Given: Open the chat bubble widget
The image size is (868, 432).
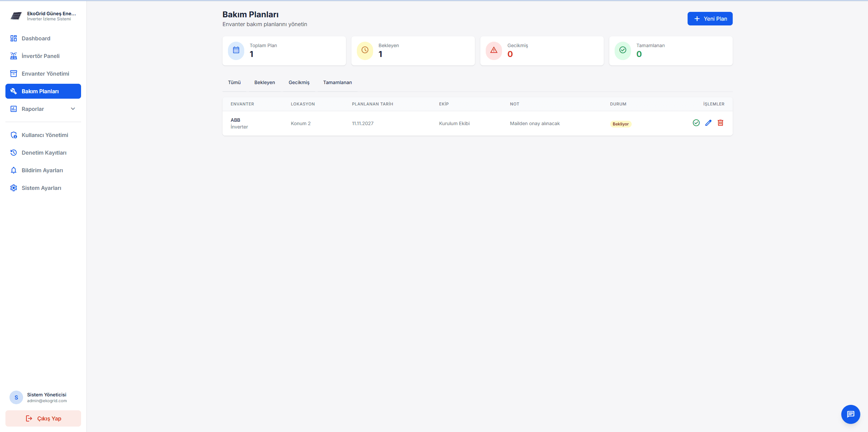Looking at the screenshot, I should click(850, 414).
